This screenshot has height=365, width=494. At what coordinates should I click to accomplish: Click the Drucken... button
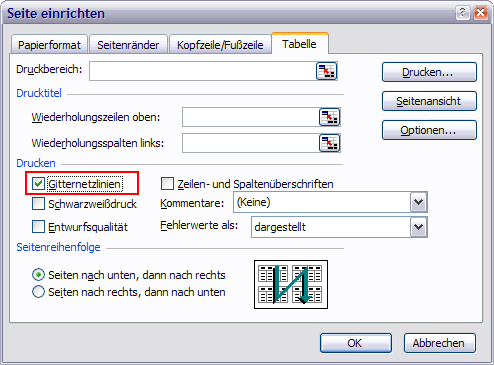pyautogui.click(x=429, y=72)
